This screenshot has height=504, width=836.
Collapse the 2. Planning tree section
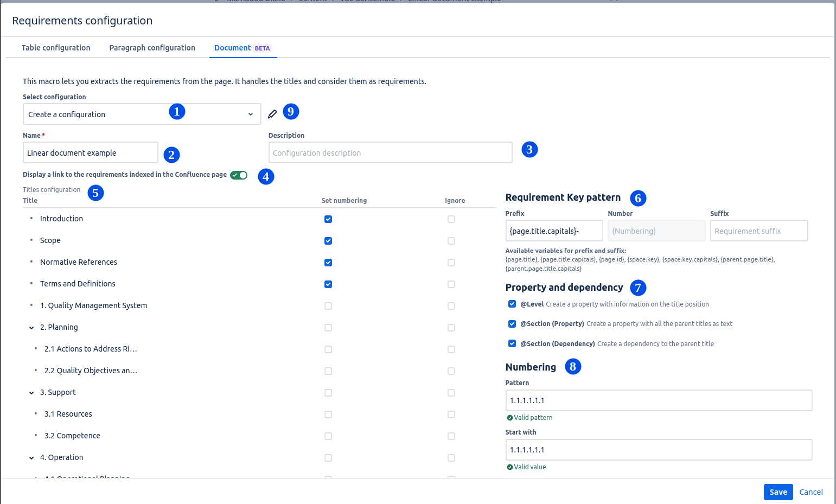tap(31, 328)
